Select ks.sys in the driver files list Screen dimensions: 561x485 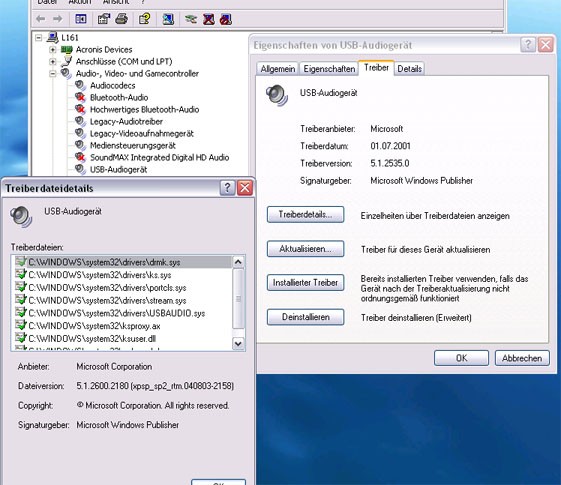point(123,275)
